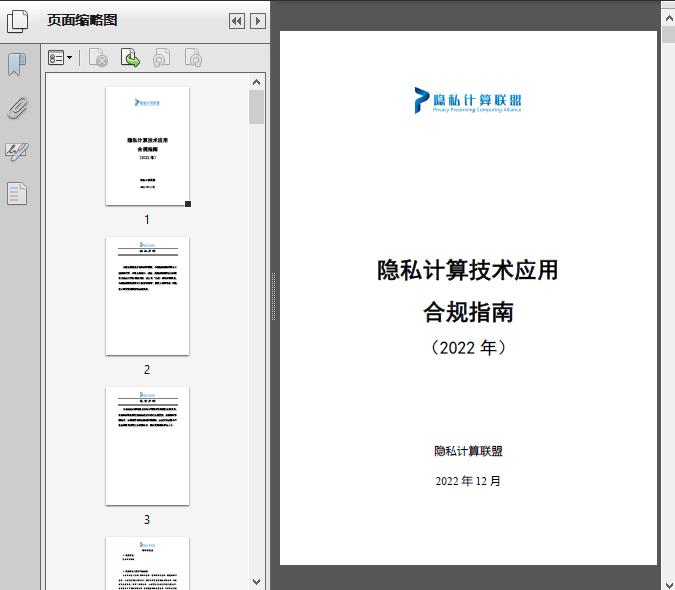Open the signatures panel
The height and width of the screenshot is (590, 675).
pyautogui.click(x=17, y=151)
